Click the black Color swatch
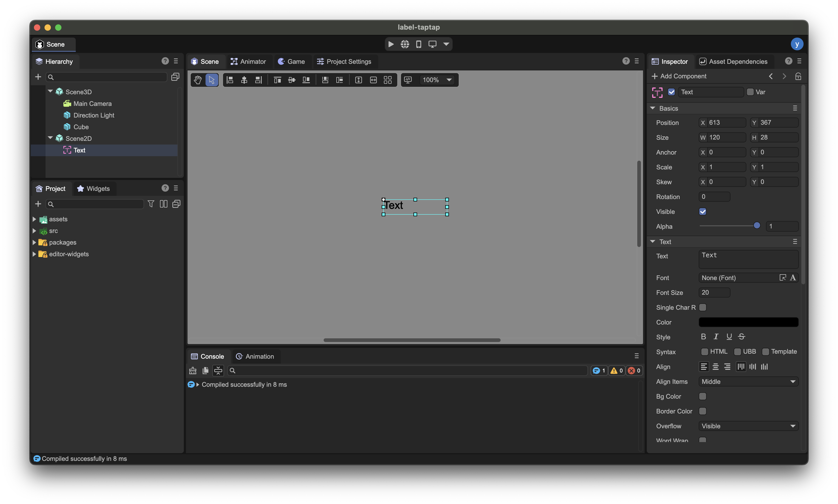 pos(748,322)
